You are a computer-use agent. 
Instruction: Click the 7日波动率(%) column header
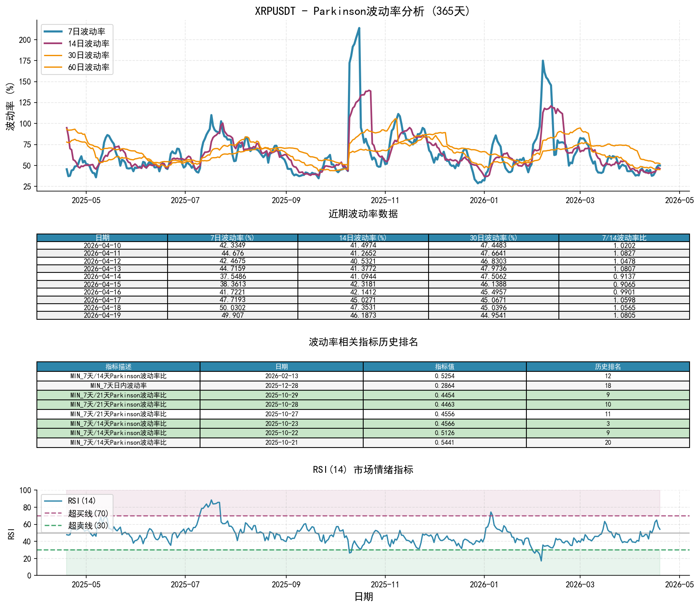[x=233, y=238]
